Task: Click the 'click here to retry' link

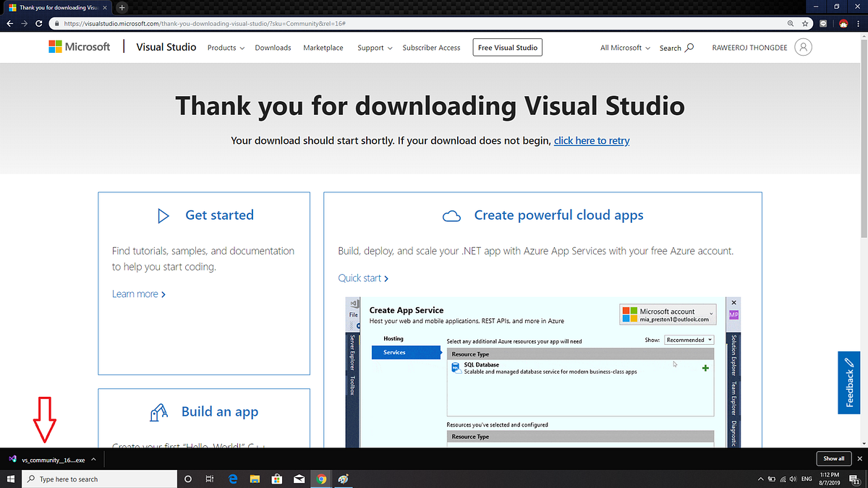Action: [592, 140]
